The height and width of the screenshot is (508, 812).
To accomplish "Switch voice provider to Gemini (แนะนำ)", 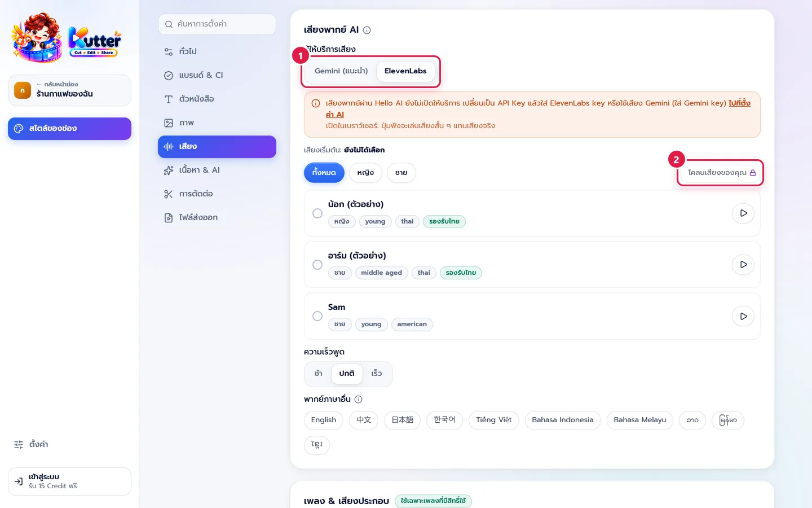I will 341,71.
